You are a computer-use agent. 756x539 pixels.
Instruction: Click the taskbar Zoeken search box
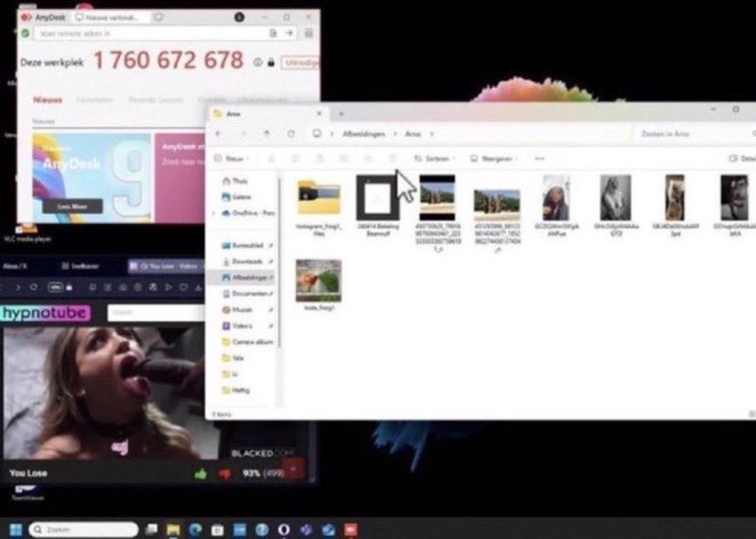(x=83, y=529)
